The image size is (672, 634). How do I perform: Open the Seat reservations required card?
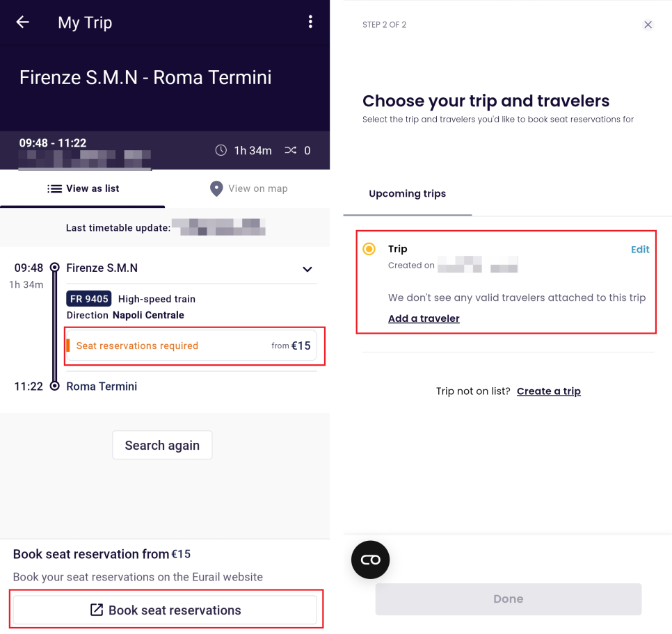pyautogui.click(x=191, y=346)
